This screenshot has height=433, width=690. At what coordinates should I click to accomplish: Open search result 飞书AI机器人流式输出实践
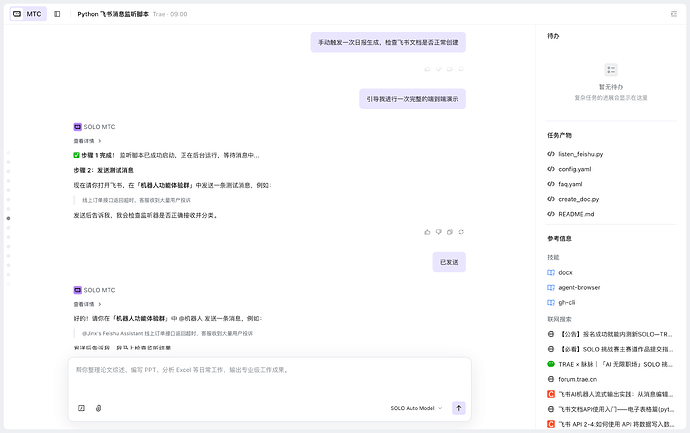pos(616,394)
